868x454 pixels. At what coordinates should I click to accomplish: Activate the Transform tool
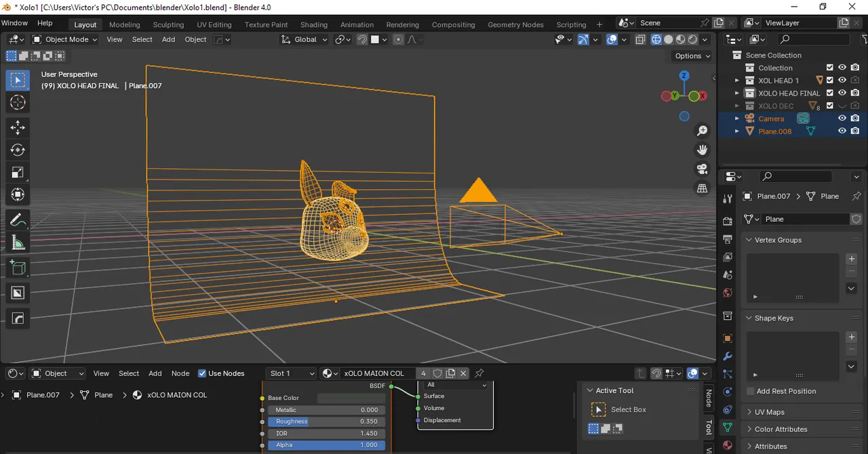coord(18,194)
